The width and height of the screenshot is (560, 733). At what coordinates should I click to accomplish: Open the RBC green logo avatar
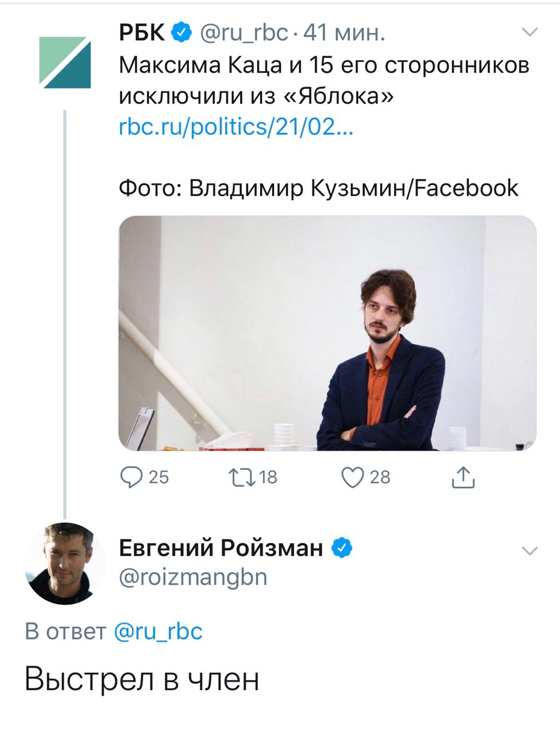click(65, 62)
